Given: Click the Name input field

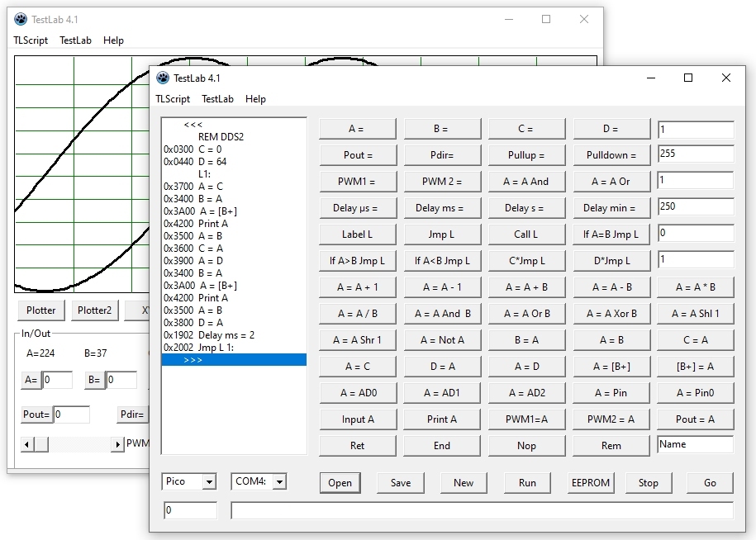Looking at the screenshot, I should [695, 445].
